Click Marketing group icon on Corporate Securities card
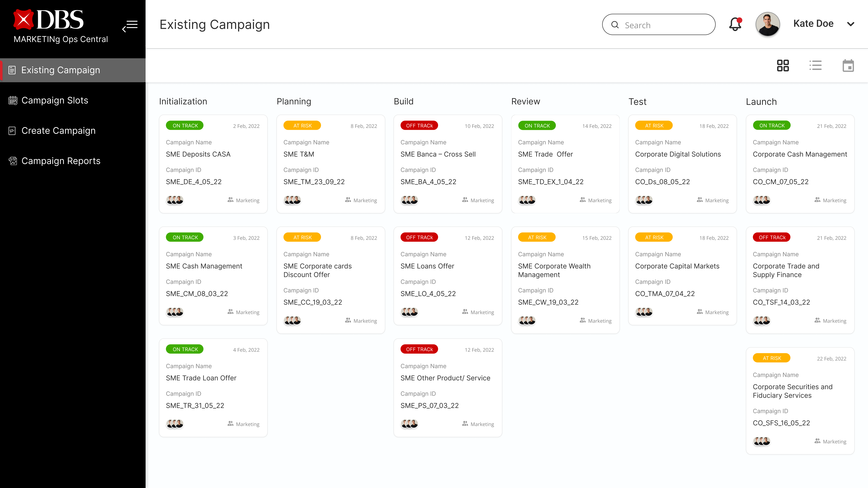Viewport: 868px width, 488px height. click(x=818, y=441)
